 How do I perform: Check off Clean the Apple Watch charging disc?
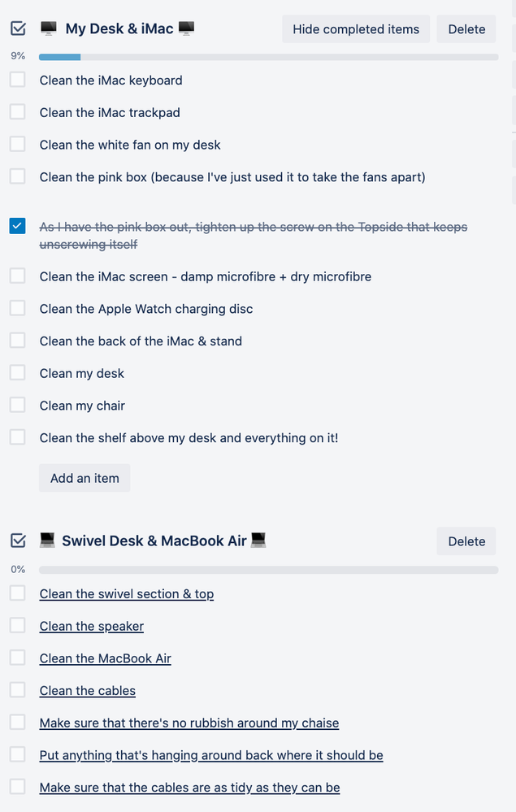coord(17,307)
